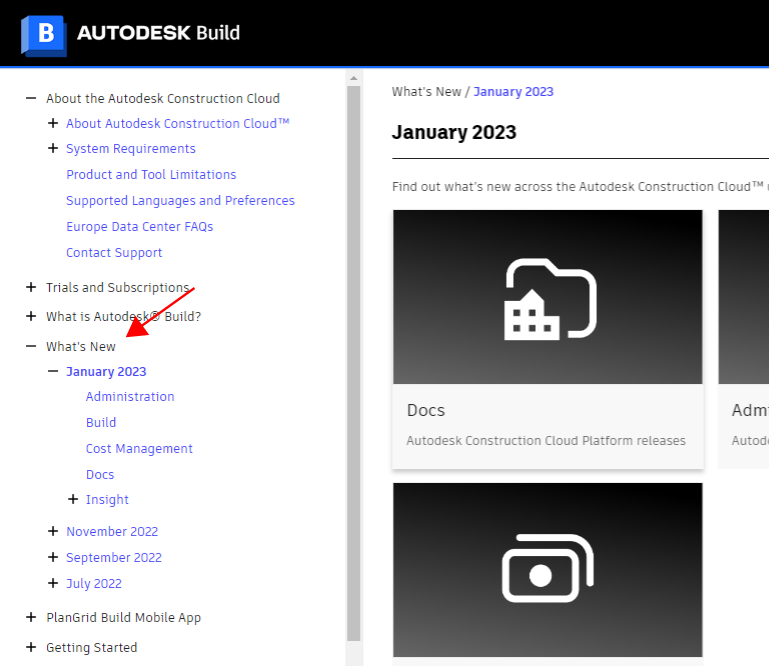Select What is Autodesk® Build? item
This screenshot has width=769, height=666.
(x=124, y=317)
